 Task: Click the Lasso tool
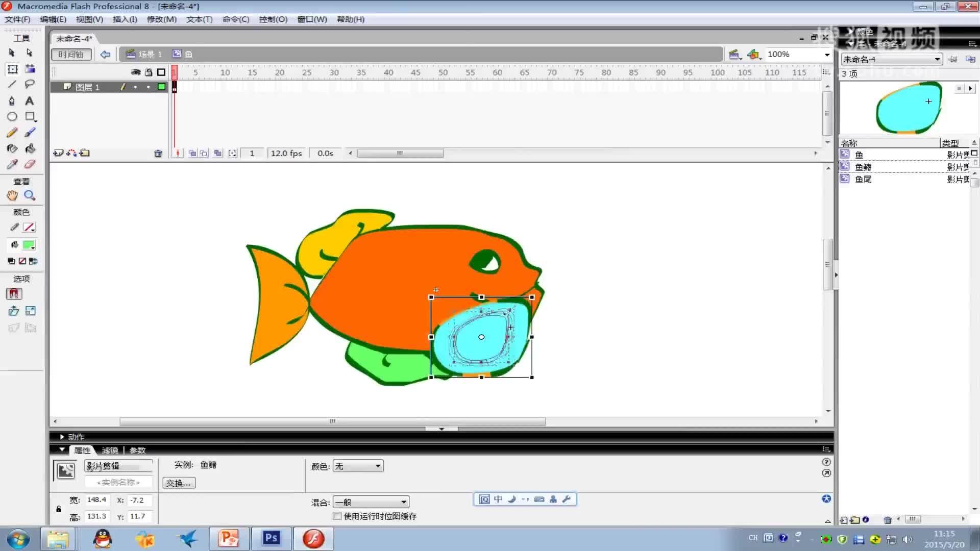pos(30,84)
